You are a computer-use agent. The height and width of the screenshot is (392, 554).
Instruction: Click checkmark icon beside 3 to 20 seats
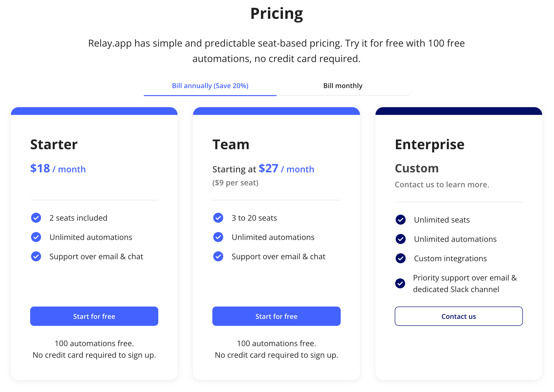(218, 218)
